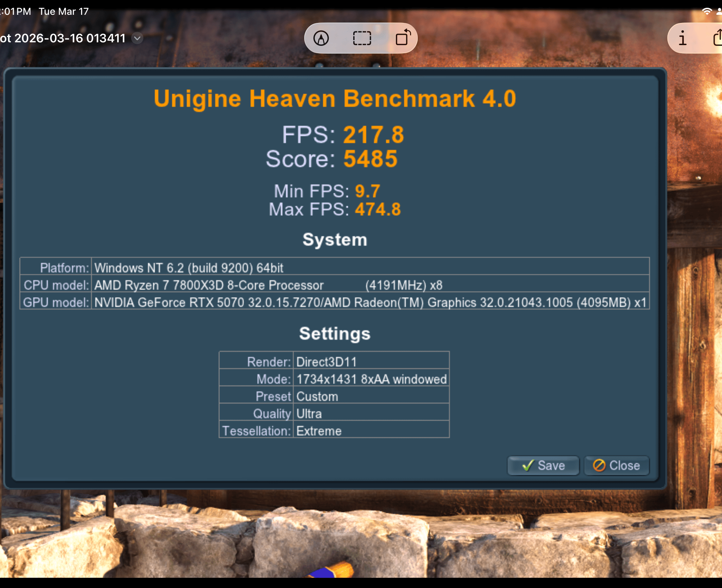Click the Mode: label
722x588 pixels.
pyautogui.click(x=274, y=379)
